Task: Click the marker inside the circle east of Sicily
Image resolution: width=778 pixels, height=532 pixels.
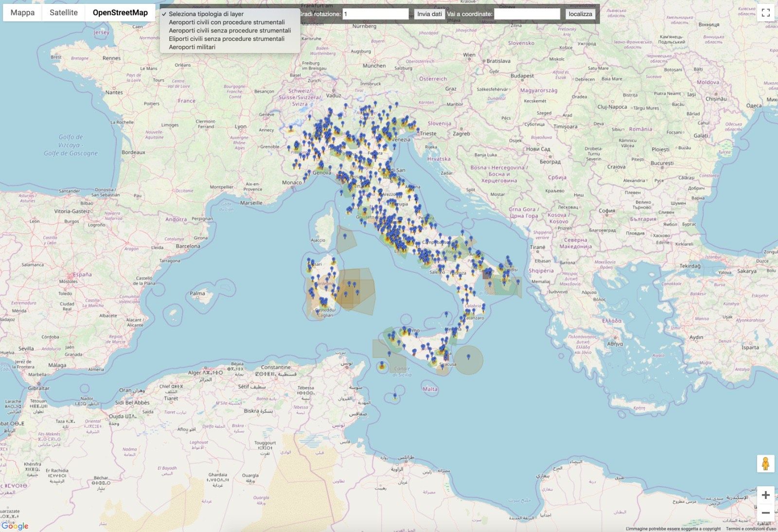Action: tap(468, 357)
